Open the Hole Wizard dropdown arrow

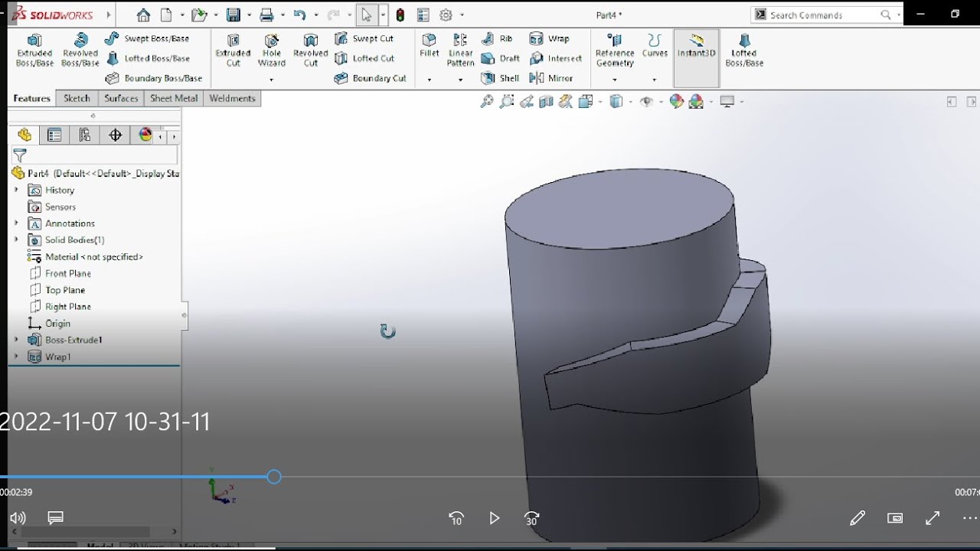[x=271, y=79]
